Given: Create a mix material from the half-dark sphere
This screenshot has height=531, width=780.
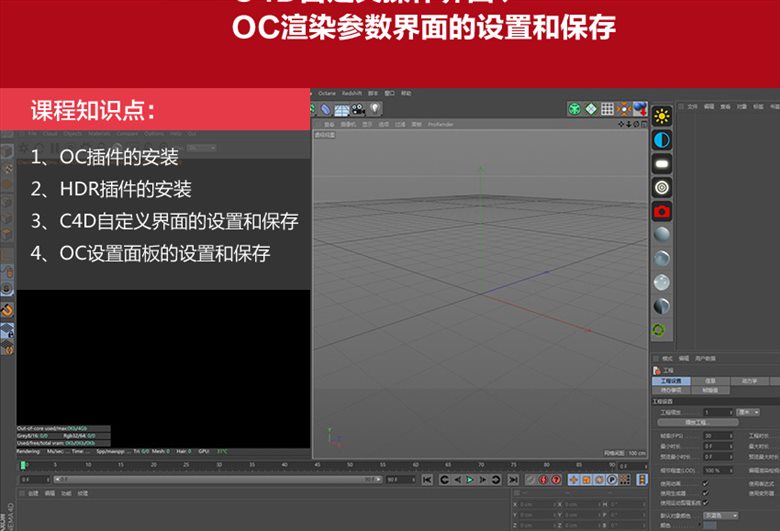Looking at the screenshot, I should [x=662, y=306].
